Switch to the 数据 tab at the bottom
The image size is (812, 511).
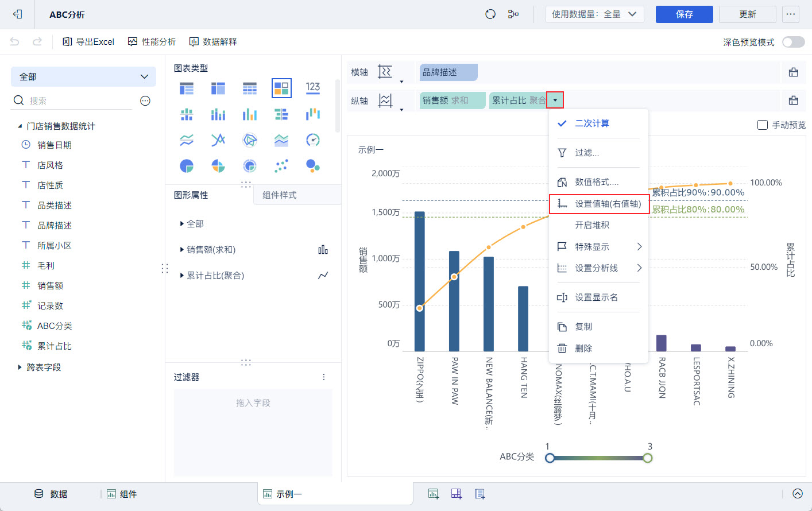point(51,494)
